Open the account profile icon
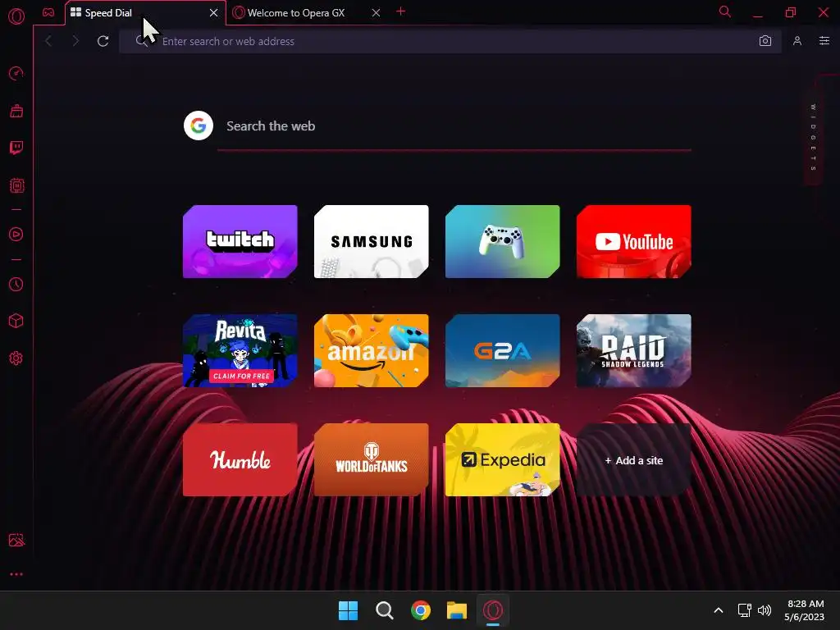 (x=797, y=41)
